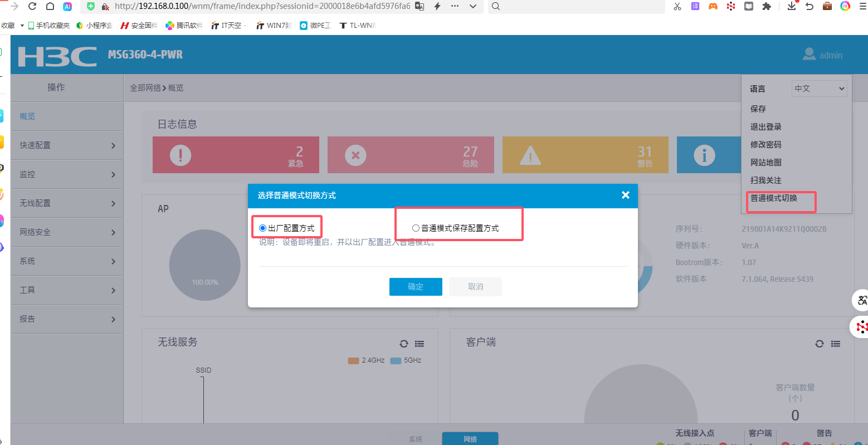Select 修改密码 in the admin menu

(766, 144)
